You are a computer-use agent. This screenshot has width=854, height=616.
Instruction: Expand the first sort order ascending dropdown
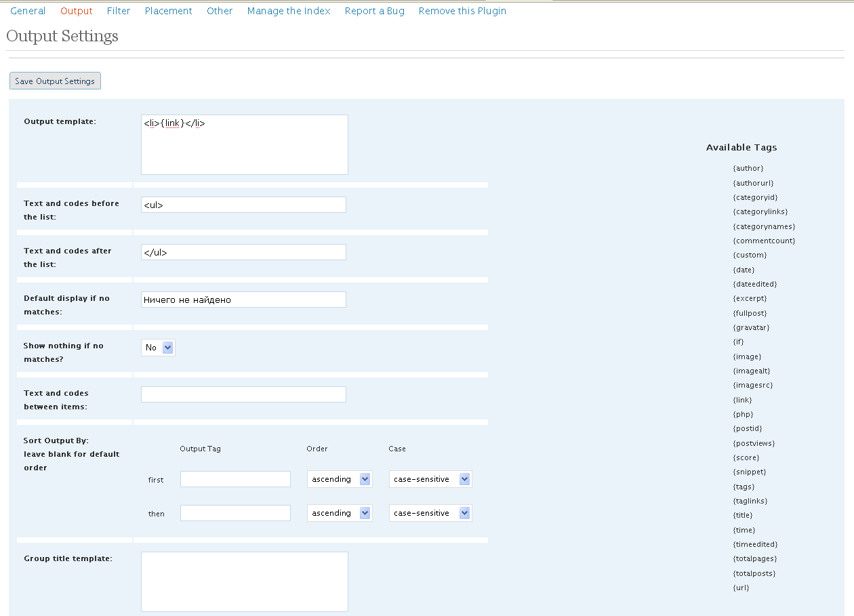coord(340,479)
